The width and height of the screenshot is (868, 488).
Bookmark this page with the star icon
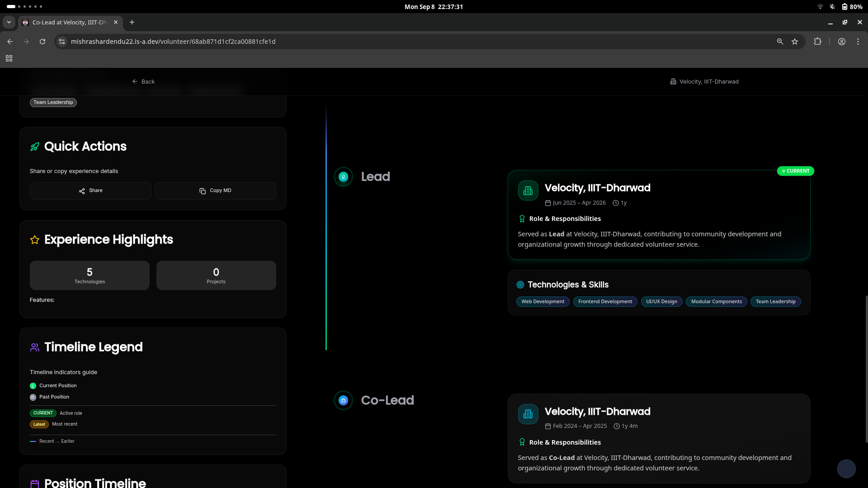[x=795, y=42]
